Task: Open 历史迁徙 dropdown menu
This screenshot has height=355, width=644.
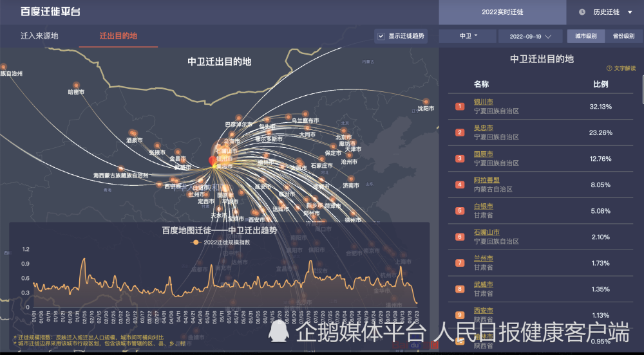Action: 611,12
